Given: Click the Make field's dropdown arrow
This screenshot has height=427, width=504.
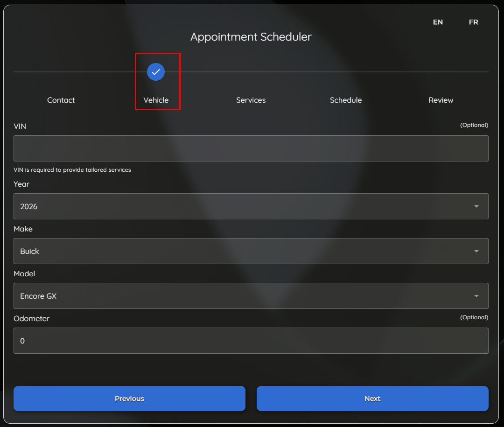Looking at the screenshot, I should coord(476,251).
